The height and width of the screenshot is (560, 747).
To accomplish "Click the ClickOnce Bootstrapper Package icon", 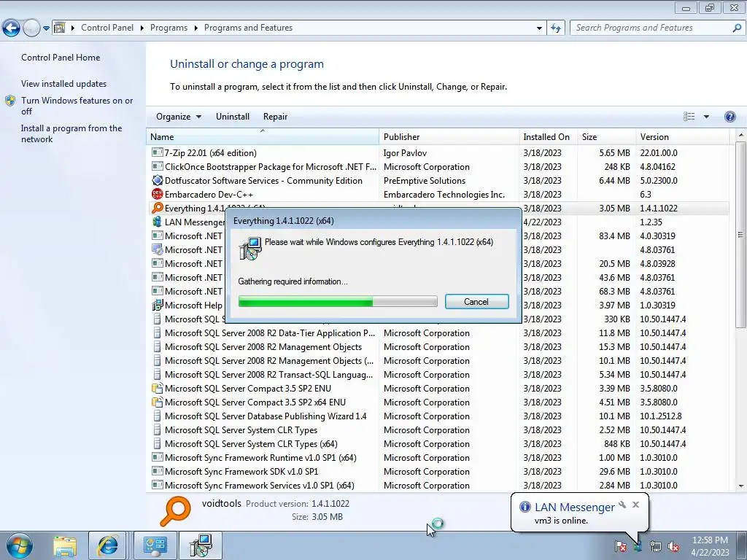I will pos(158,167).
